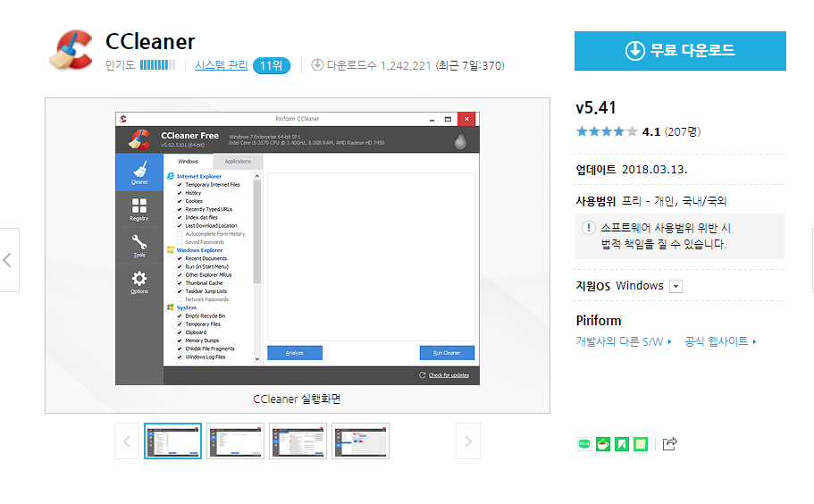Click the Analyze button in CCleaner

tap(295, 353)
